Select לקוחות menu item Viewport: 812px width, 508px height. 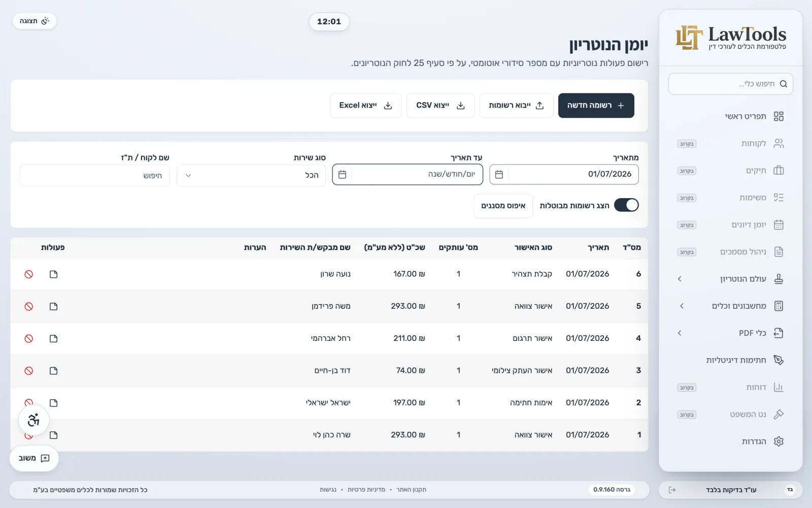tap(731, 143)
